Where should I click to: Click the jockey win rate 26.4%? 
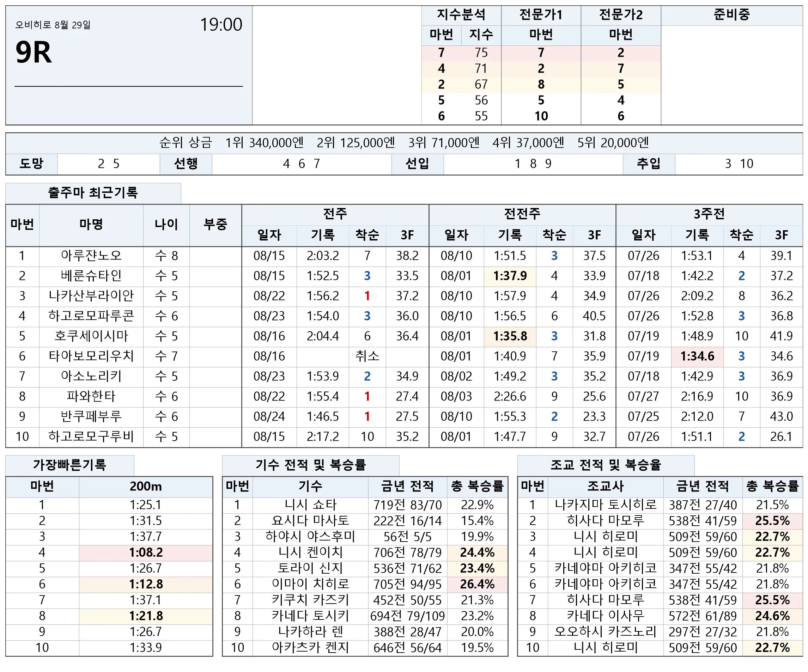pos(477,585)
